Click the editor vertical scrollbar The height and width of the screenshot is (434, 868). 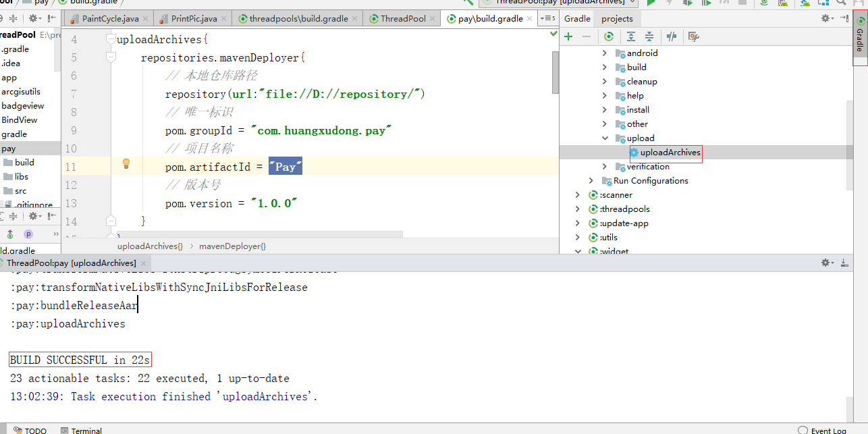pos(555,72)
